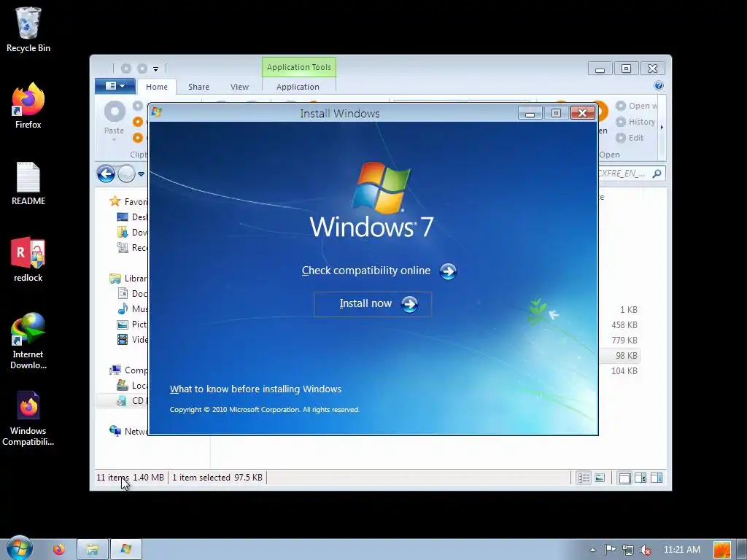Expand ribbon overflow arrow on right
747x560 pixels.
click(662, 128)
